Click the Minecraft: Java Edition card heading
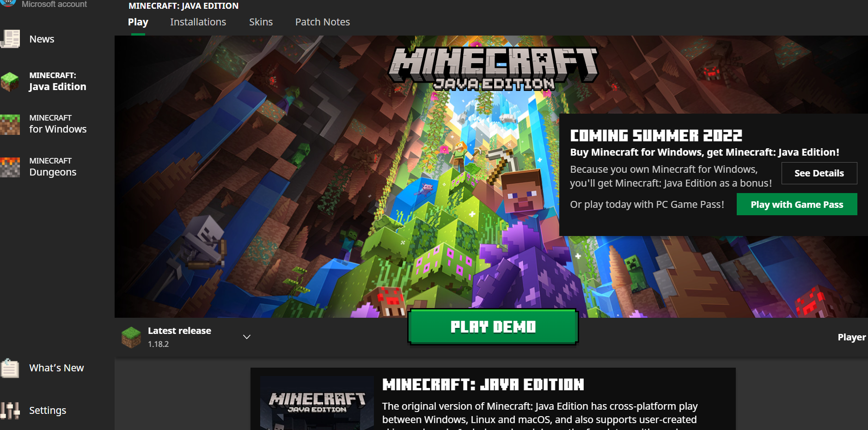This screenshot has height=430, width=868. (x=483, y=384)
